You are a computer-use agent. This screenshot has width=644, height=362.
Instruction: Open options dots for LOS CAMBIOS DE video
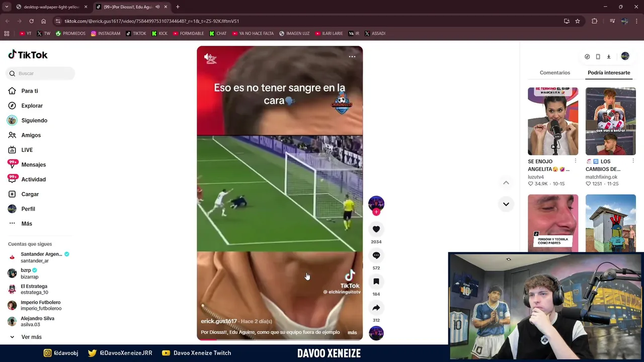click(x=633, y=161)
